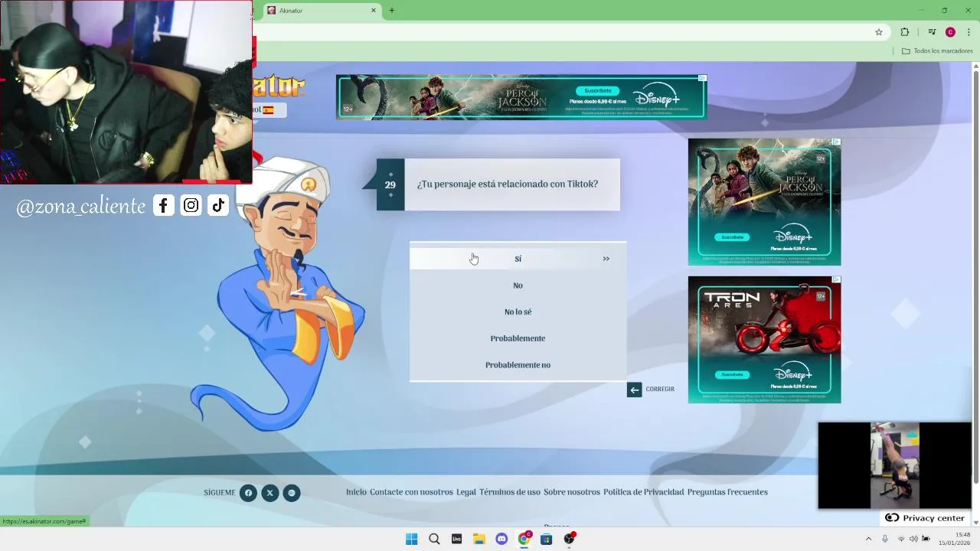Click the CORREGIR text label
980x551 pixels.
(660, 390)
